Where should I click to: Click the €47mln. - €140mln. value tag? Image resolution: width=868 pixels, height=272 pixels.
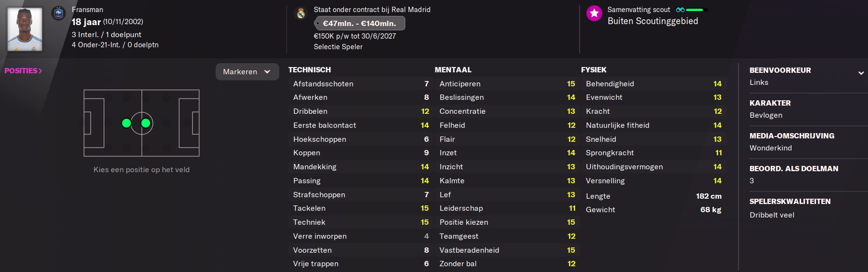pyautogui.click(x=359, y=23)
